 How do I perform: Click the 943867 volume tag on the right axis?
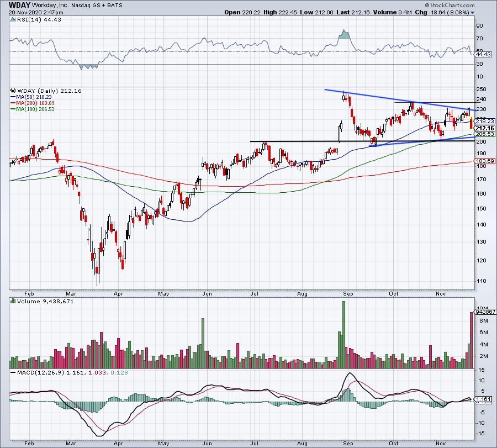485,312
